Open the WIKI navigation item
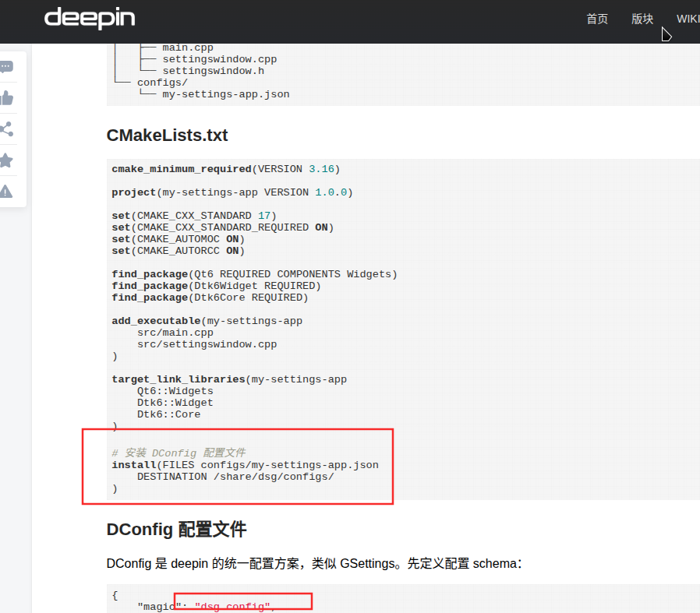This screenshot has width=700, height=613. (688, 19)
